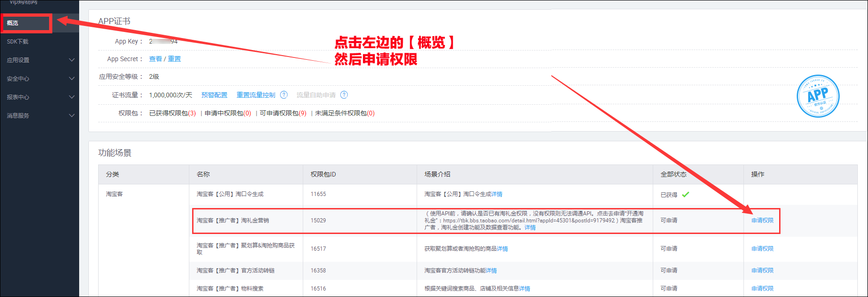Click 重置 to reset App Secret
The image size is (868, 297).
tap(175, 59)
